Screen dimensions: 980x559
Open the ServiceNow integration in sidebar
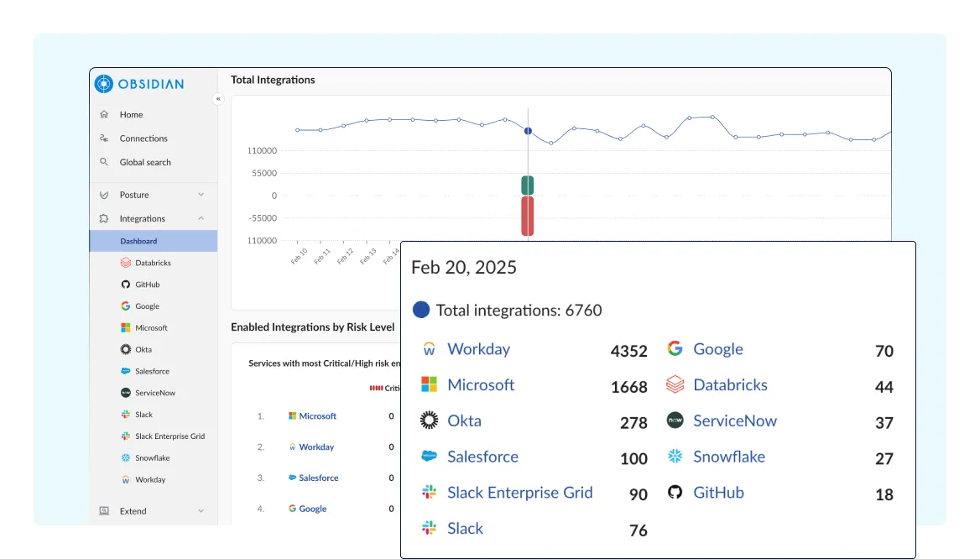tap(154, 393)
